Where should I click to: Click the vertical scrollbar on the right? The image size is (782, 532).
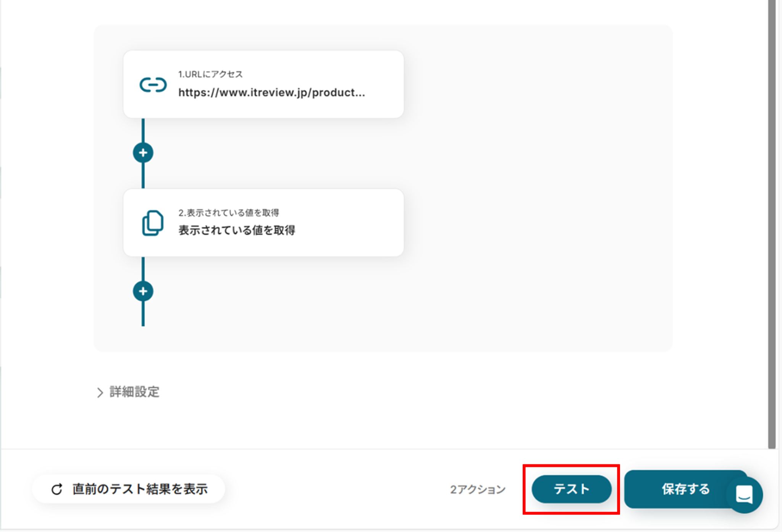point(772,229)
